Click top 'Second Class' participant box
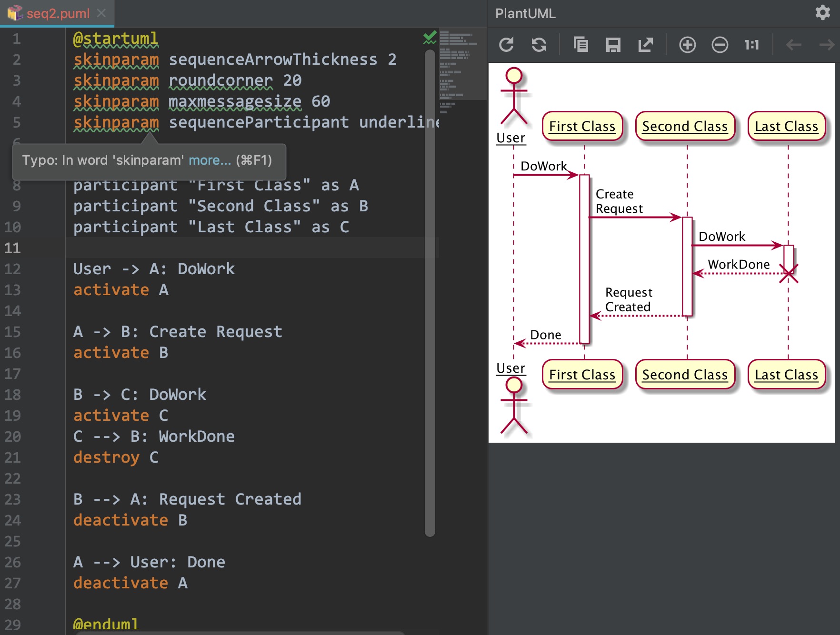Screen dimensions: 840x635 click(x=685, y=126)
